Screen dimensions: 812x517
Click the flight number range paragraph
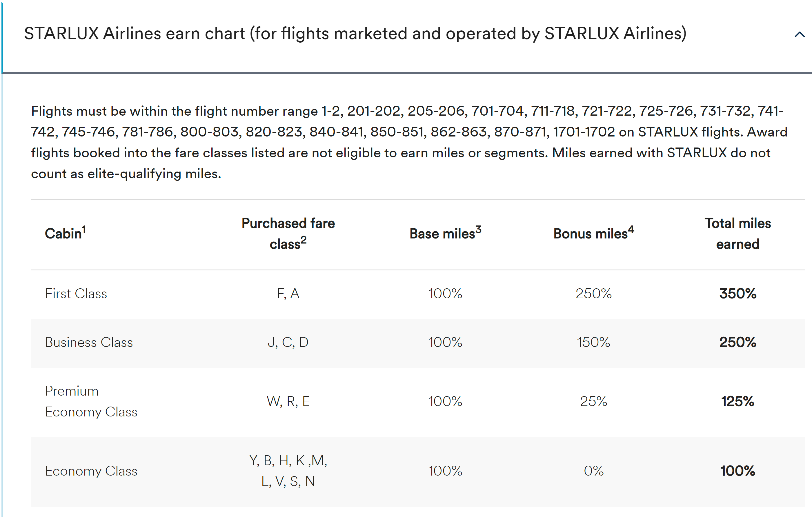(x=409, y=142)
